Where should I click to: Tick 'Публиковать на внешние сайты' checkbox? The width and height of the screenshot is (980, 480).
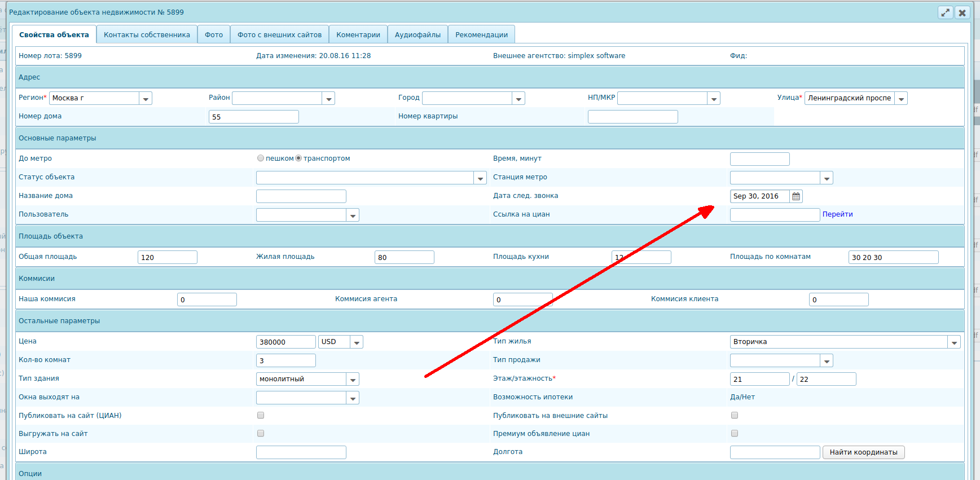pyautogui.click(x=735, y=416)
